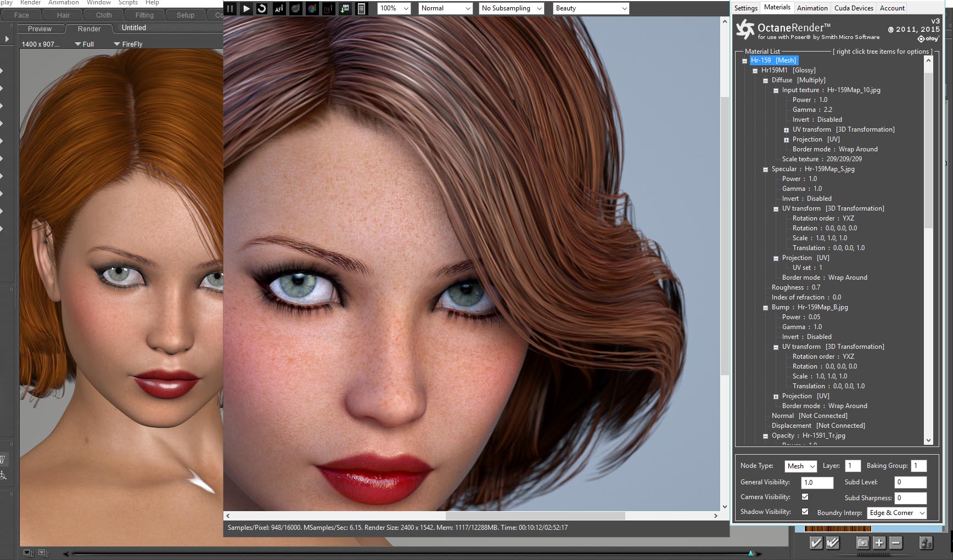Collapse the Hr159M1 [Glossy] node
The image size is (953, 560).
(x=755, y=71)
